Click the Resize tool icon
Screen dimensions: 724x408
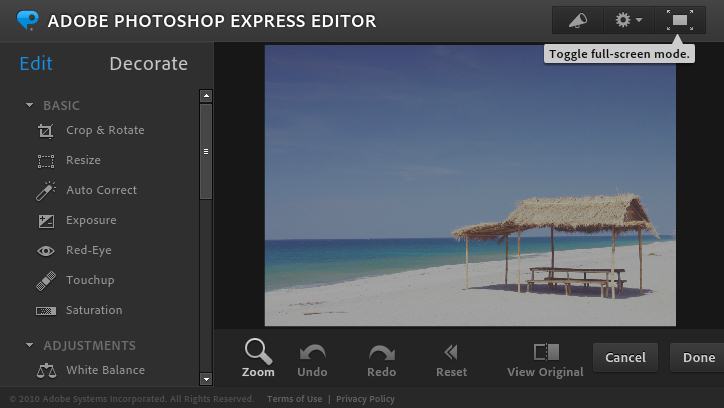[45, 161]
